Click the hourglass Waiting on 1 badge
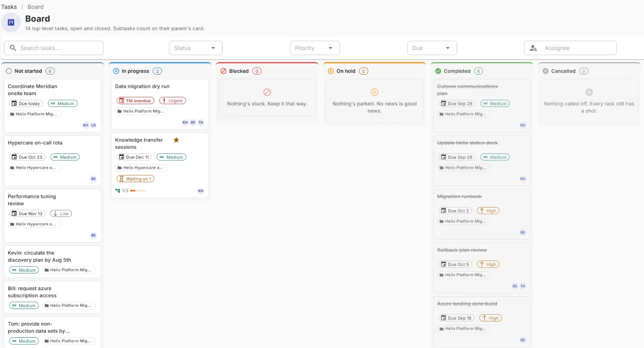644x348 pixels. [x=135, y=179]
